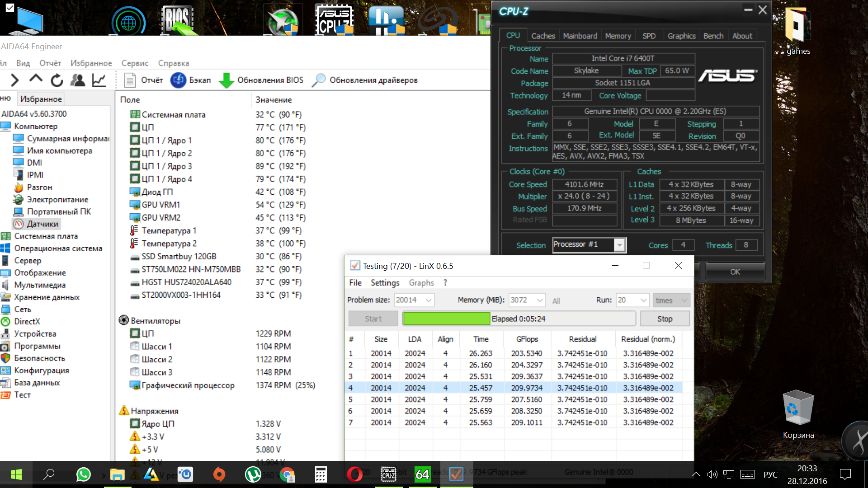
Task: Click the LinX elapsed progress bar
Action: click(x=519, y=319)
